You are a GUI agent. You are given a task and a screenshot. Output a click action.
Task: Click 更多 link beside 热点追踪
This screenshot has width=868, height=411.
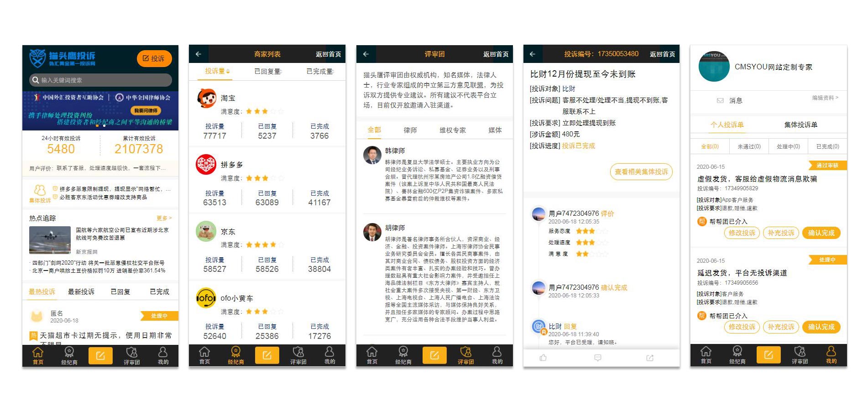(164, 218)
